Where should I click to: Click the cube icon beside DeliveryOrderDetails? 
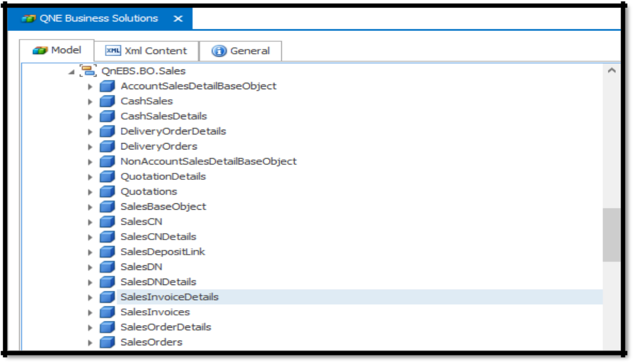click(x=107, y=131)
